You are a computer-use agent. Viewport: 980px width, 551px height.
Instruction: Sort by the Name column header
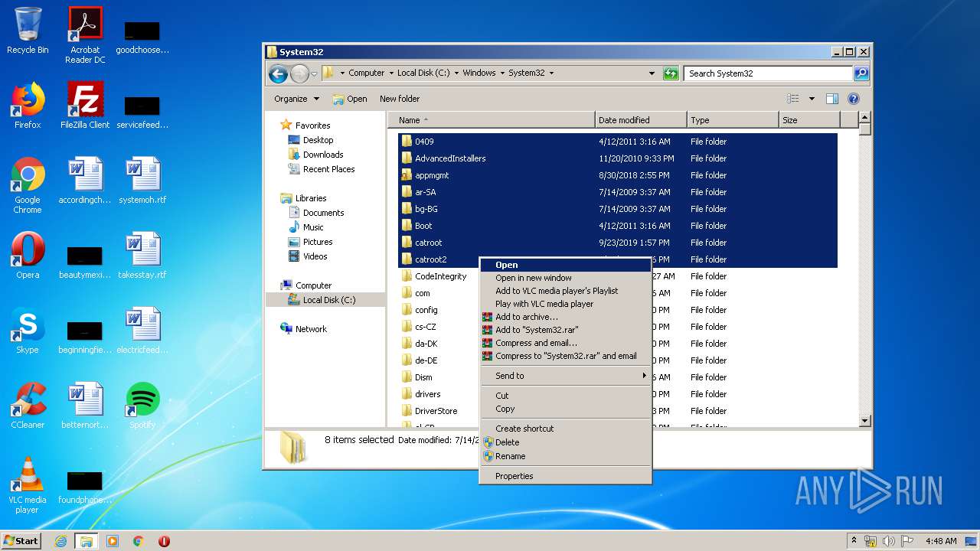492,120
